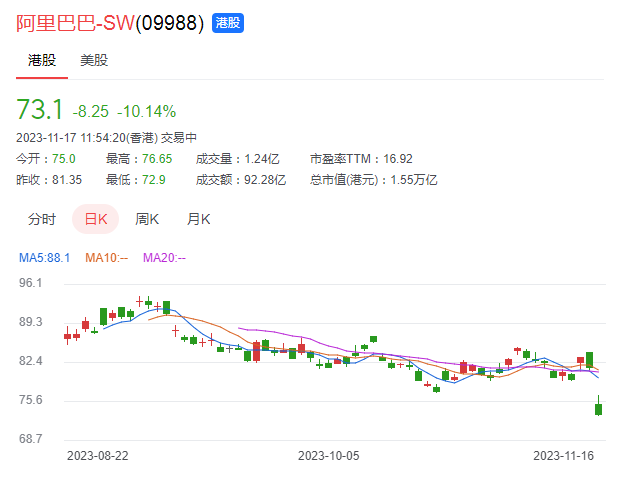Switch to the 港股 tab
This screenshot has width=621, height=481.
click(42, 61)
